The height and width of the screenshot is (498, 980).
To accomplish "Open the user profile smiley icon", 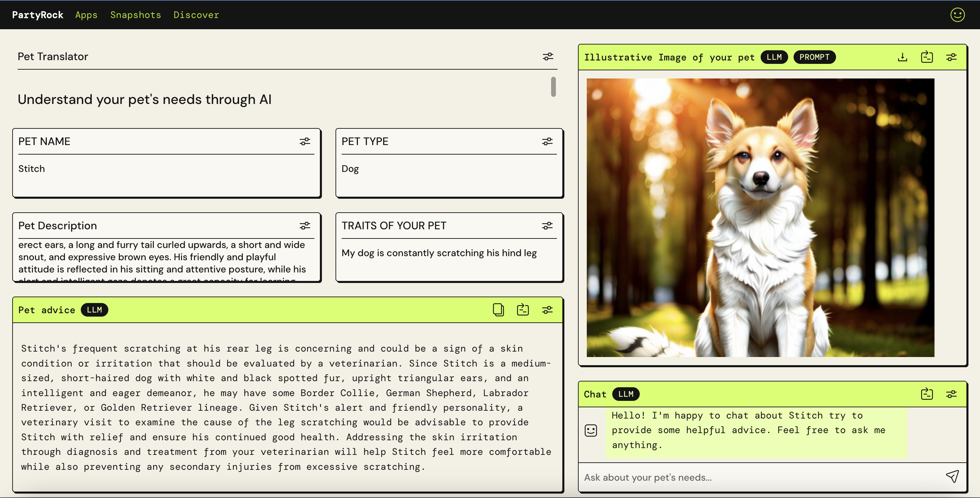I will tap(957, 15).
